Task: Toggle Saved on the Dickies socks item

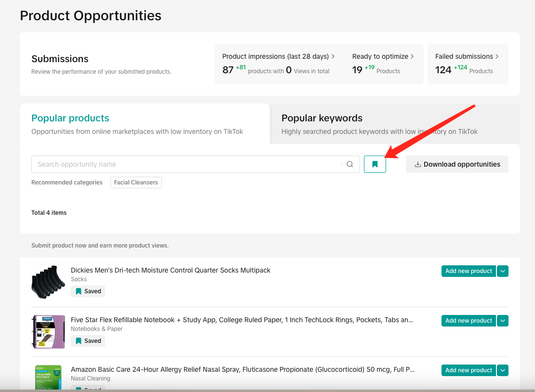Action: point(88,291)
